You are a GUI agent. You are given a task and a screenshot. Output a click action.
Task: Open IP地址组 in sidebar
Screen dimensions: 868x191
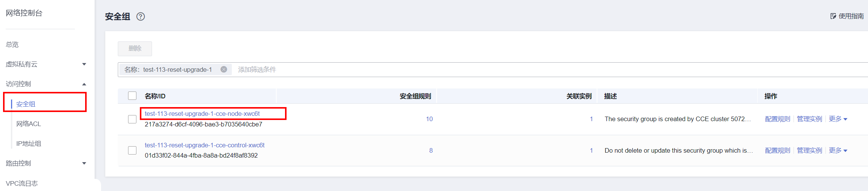click(29, 144)
